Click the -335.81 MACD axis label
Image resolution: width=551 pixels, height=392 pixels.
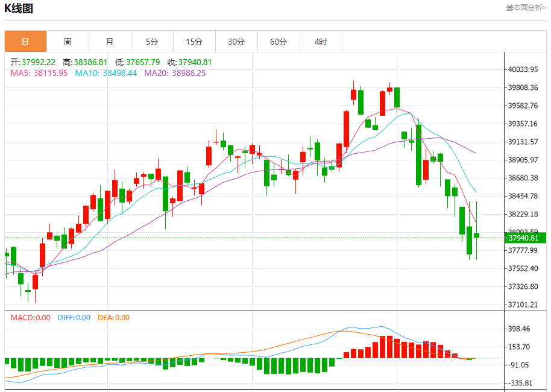pyautogui.click(x=520, y=383)
